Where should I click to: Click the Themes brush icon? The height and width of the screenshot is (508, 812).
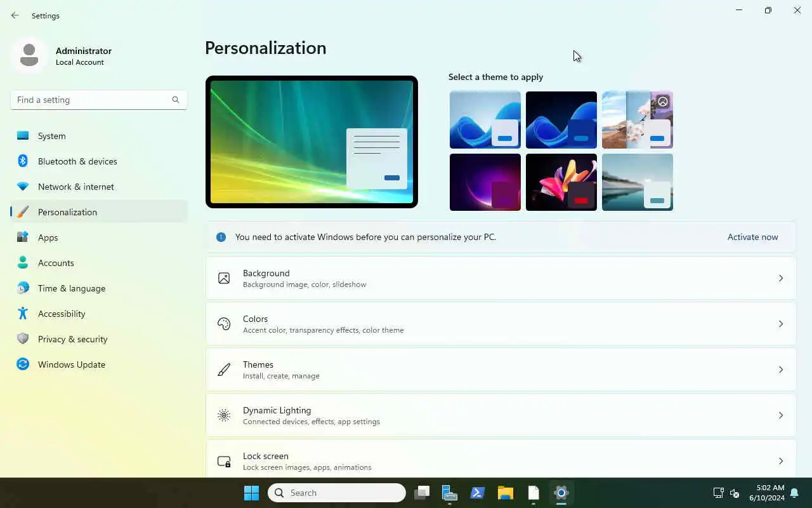pos(224,370)
